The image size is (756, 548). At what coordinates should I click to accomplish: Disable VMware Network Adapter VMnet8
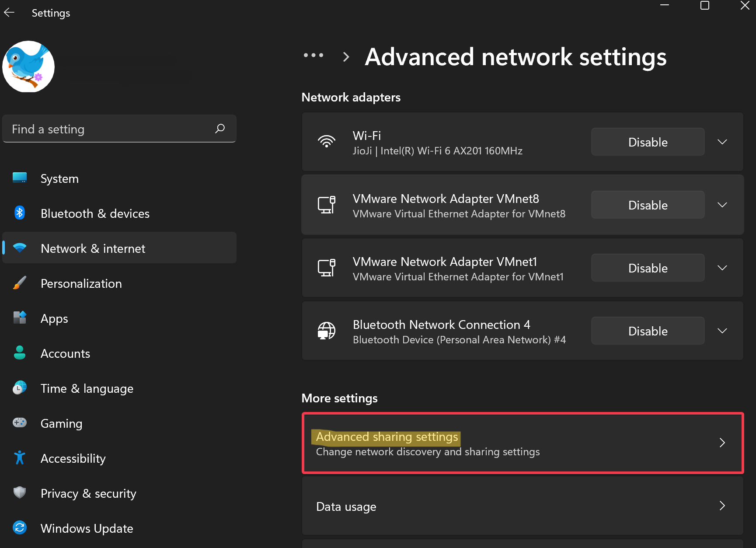[x=648, y=205]
